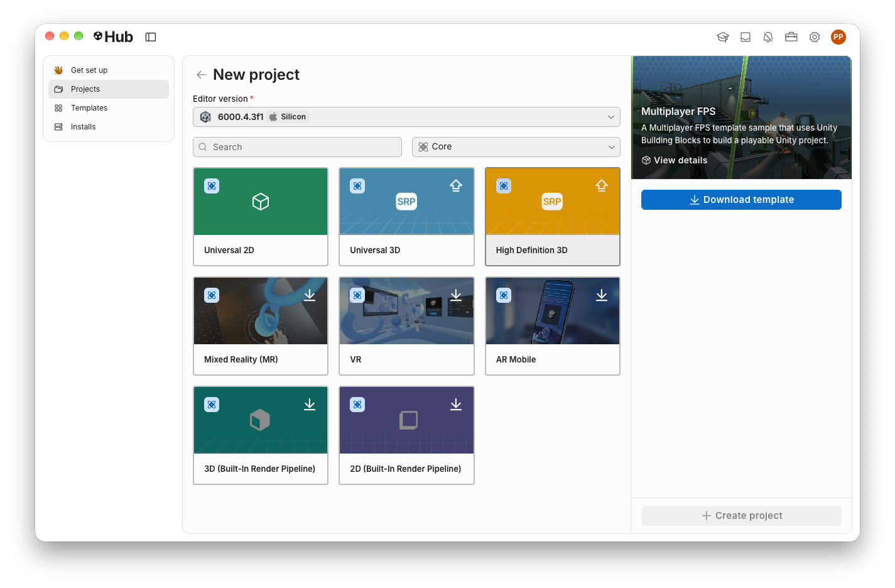
Task: Click download arrow on 3D (Built-In Render Pipeline)
Action: click(x=310, y=405)
